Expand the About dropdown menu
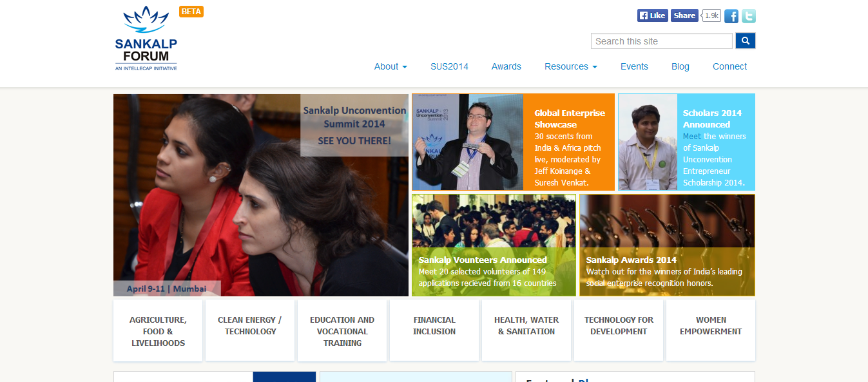868x382 pixels. tap(391, 66)
